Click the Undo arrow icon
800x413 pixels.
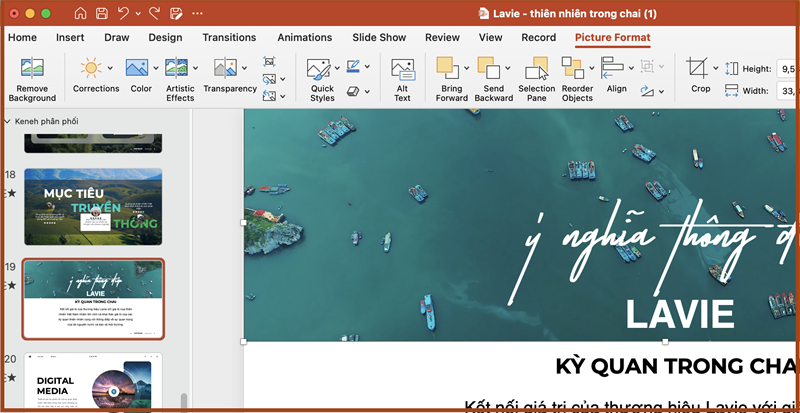pyautogui.click(x=125, y=14)
